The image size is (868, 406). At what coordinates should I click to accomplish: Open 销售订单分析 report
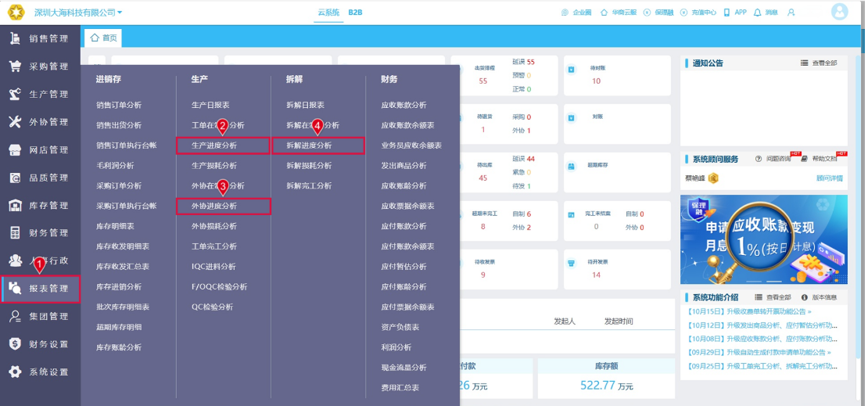click(x=119, y=105)
